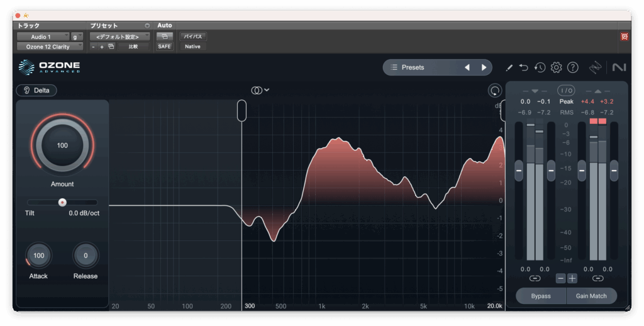The image size is (644, 326).
Task: Click the 比較 compare button
Action: 133,47
